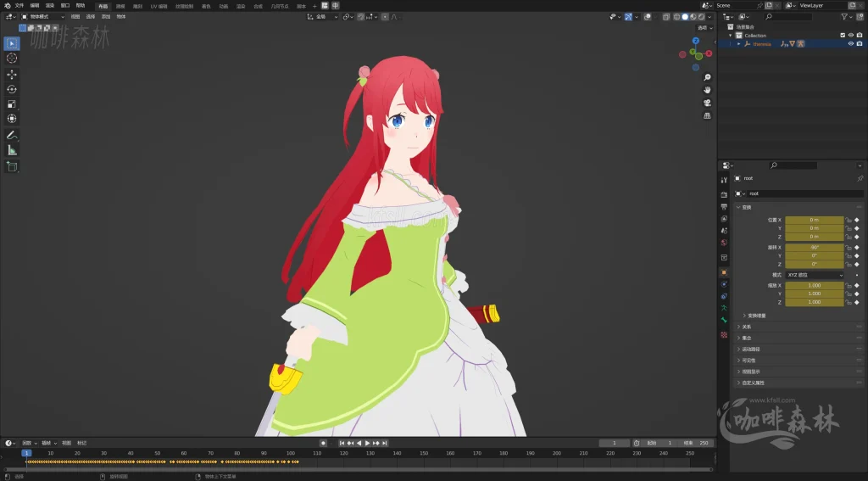Click the pan view hand icon
This screenshot has height=481, width=868.
[x=707, y=90]
